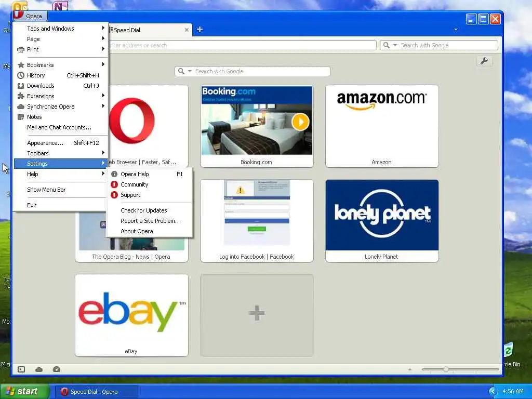Open The Opera Blog speed dial
532x399 pixels.
coord(131,250)
